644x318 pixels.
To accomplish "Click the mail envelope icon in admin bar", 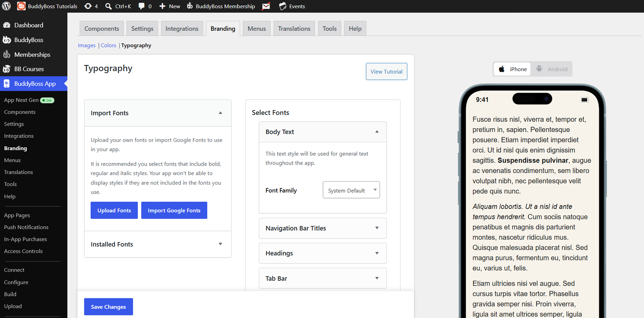I will 266,6.
